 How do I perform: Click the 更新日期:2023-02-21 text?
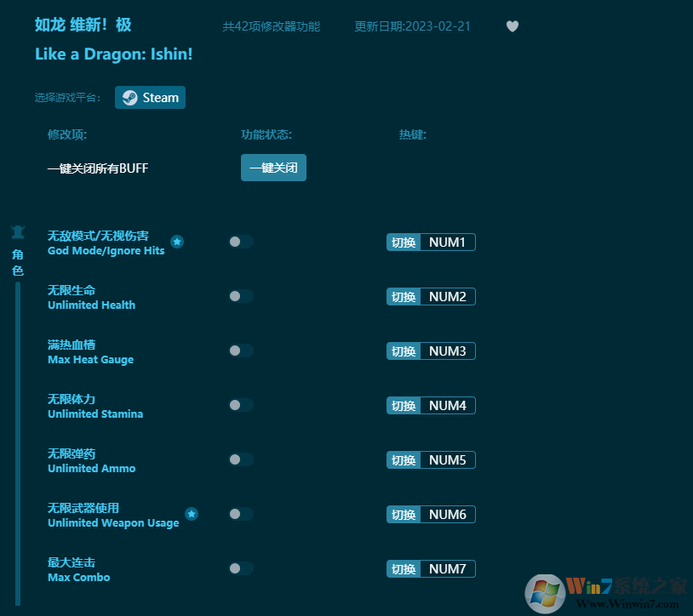(x=412, y=26)
